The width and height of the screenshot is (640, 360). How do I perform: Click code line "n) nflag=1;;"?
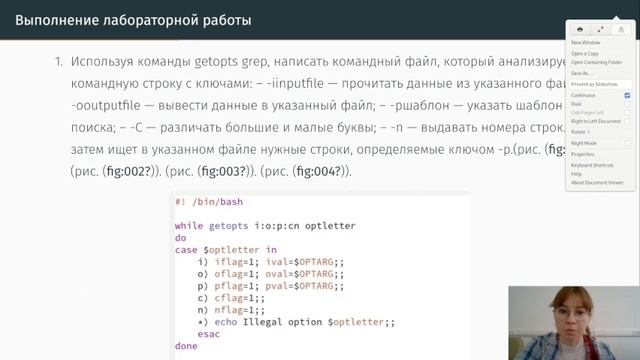coord(231,310)
